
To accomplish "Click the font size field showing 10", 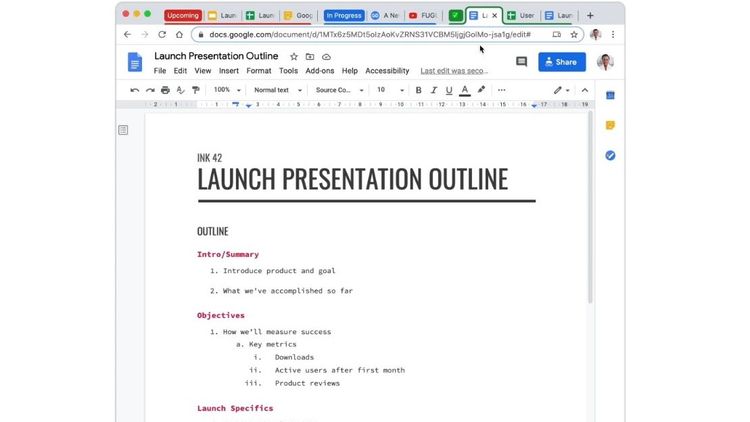I will coord(381,90).
